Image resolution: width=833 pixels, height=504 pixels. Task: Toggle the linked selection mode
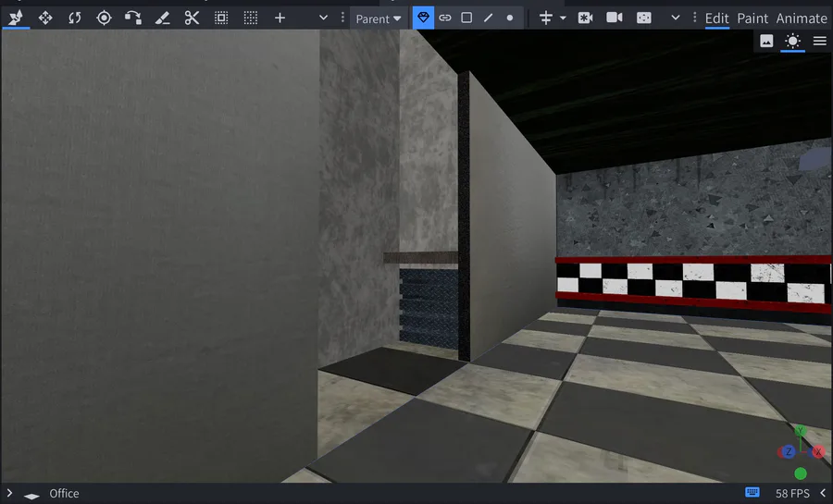click(444, 18)
